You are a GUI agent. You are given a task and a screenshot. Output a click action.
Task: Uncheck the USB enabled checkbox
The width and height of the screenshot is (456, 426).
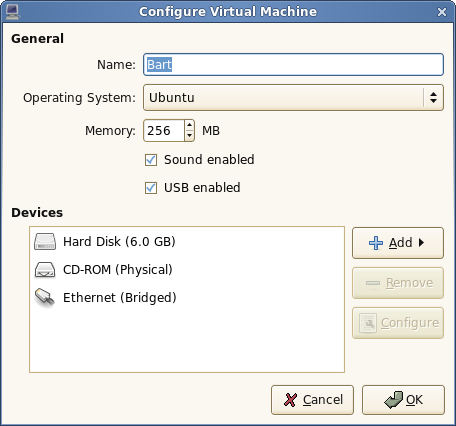pyautogui.click(x=151, y=188)
